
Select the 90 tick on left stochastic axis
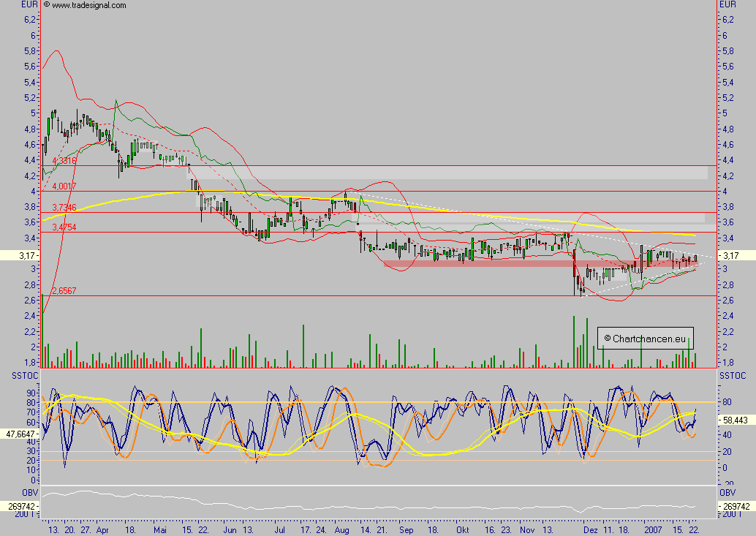click(31, 393)
